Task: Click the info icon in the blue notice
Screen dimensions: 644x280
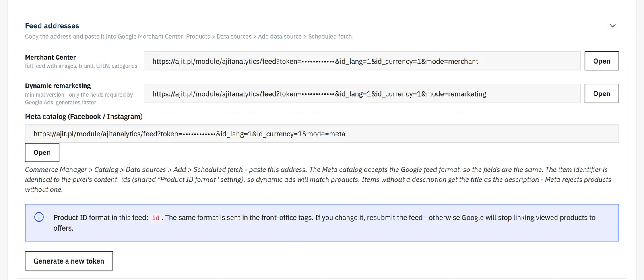Action: 39,217
